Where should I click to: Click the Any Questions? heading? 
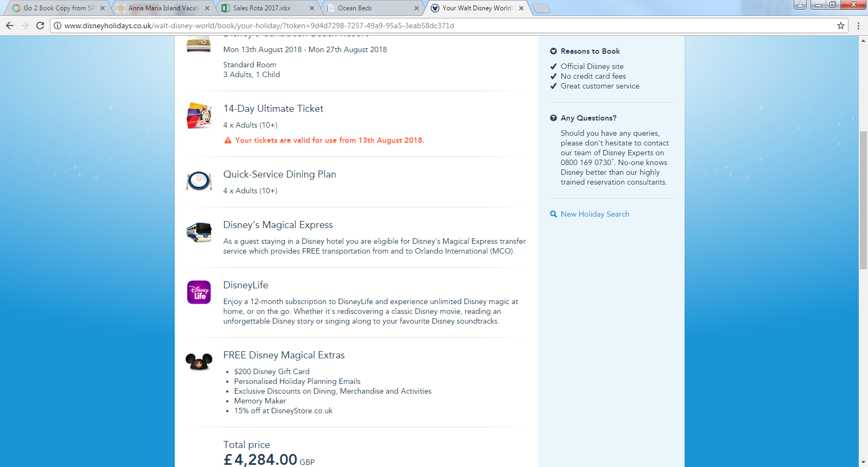(589, 118)
